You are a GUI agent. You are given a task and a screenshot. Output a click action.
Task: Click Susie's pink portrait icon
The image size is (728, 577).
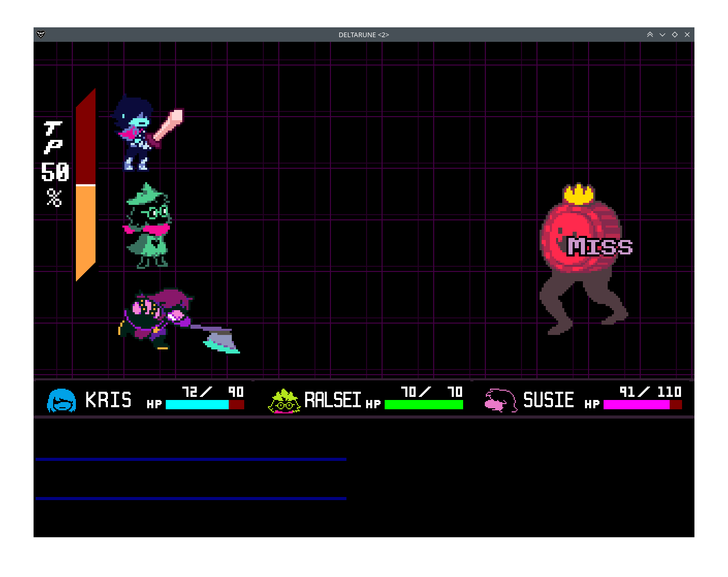(501, 400)
